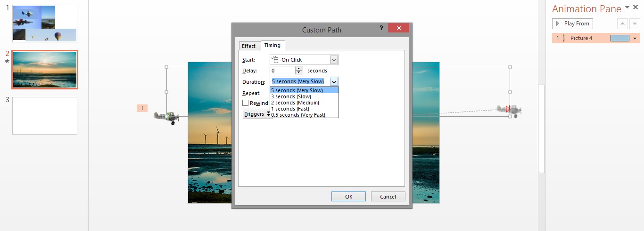The image size is (644, 231).
Task: Open Animation Pane options dropdown arrow
Action: [x=627, y=7]
